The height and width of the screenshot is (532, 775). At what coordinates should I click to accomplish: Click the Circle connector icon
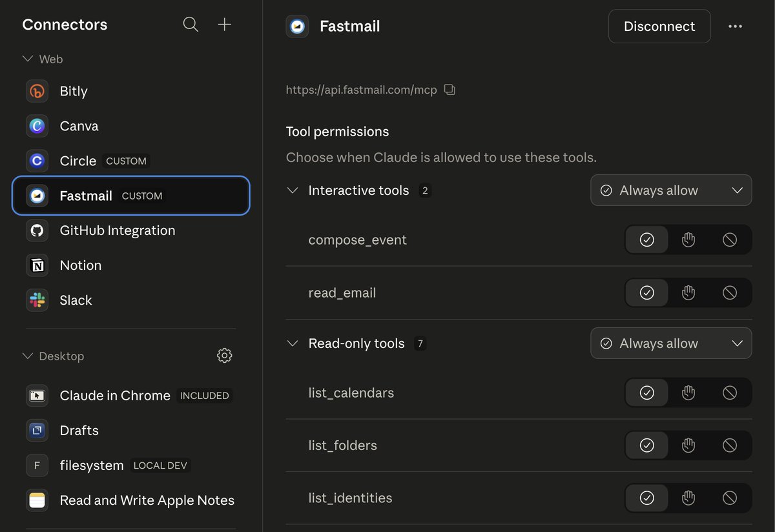(37, 161)
